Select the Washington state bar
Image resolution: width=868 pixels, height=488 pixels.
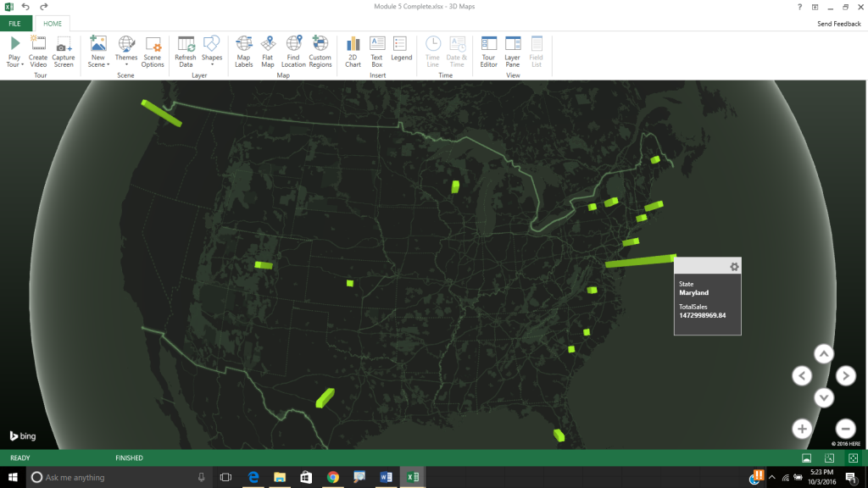coord(161,113)
